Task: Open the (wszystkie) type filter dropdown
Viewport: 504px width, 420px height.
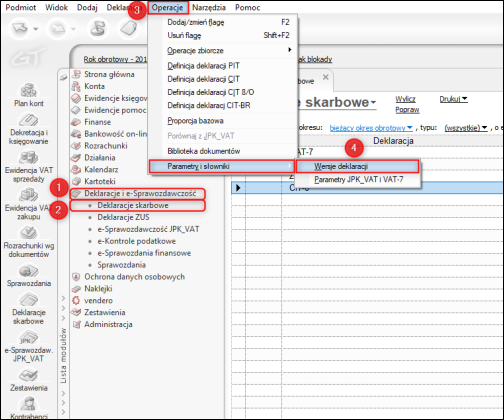Action: [x=466, y=128]
